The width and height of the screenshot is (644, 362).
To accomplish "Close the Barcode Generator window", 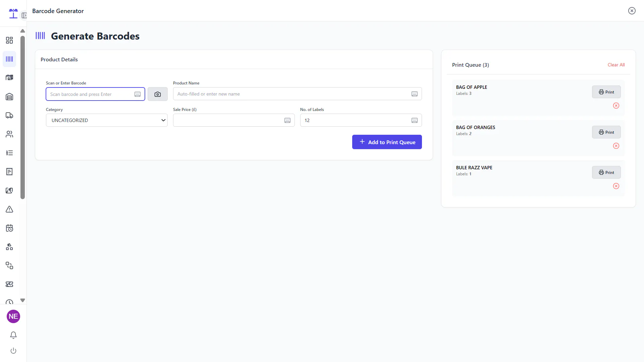I will [x=632, y=11].
